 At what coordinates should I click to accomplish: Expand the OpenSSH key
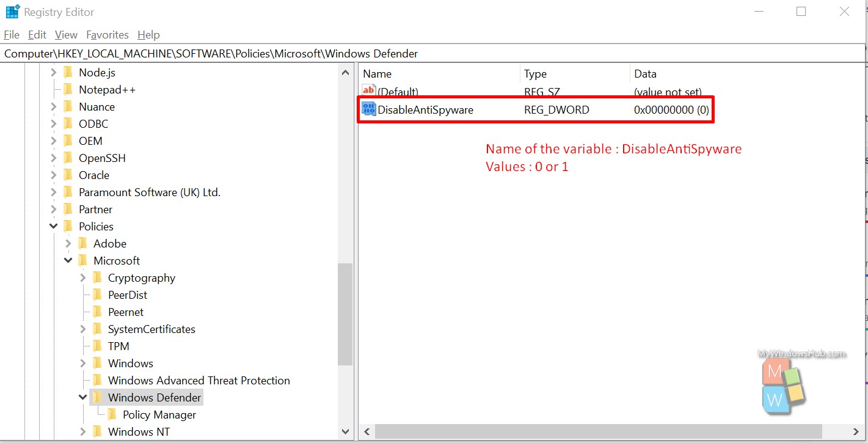click(x=53, y=158)
